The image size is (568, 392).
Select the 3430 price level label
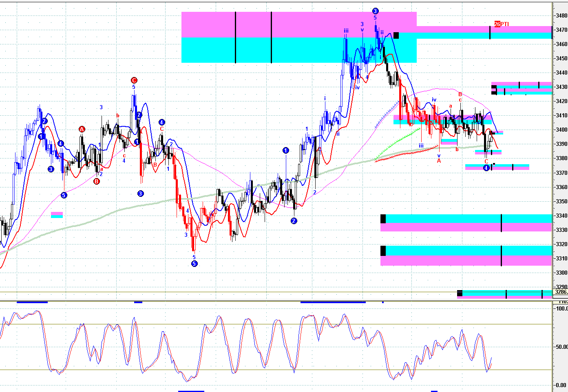coord(561,87)
